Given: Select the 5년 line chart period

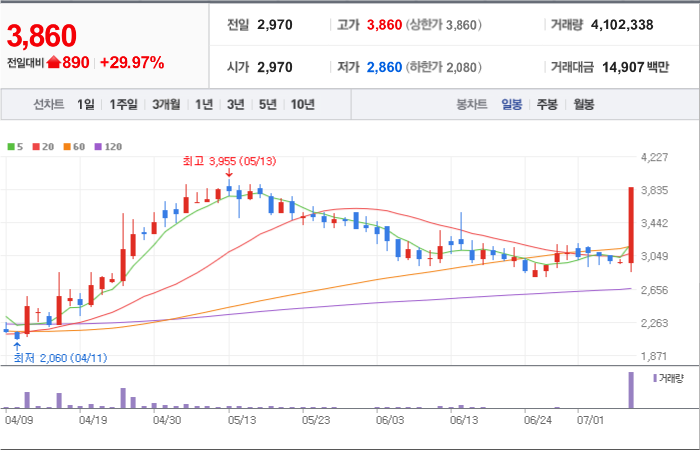Looking at the screenshot, I should tap(268, 105).
